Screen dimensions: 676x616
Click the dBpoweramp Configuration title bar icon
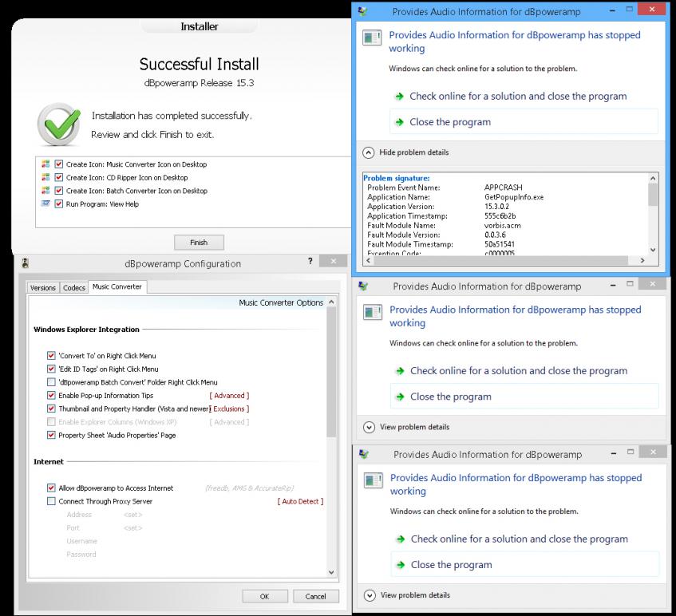pyautogui.click(x=26, y=263)
